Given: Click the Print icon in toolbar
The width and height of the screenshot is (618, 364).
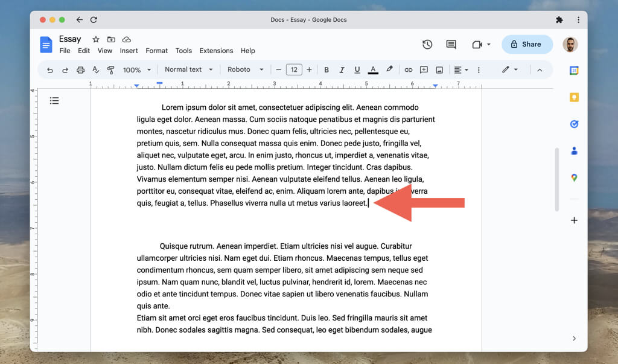Looking at the screenshot, I should 80,70.
